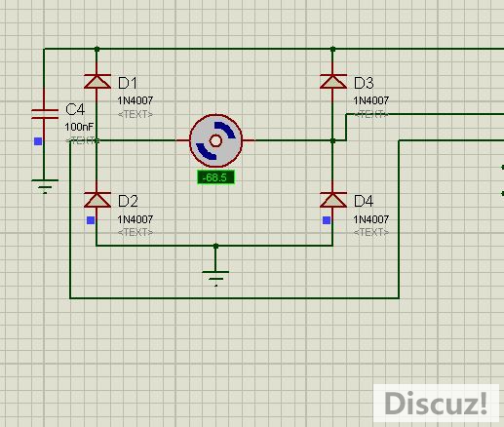
Task: Select the 1N4007 value under D3
Action: pos(371,100)
